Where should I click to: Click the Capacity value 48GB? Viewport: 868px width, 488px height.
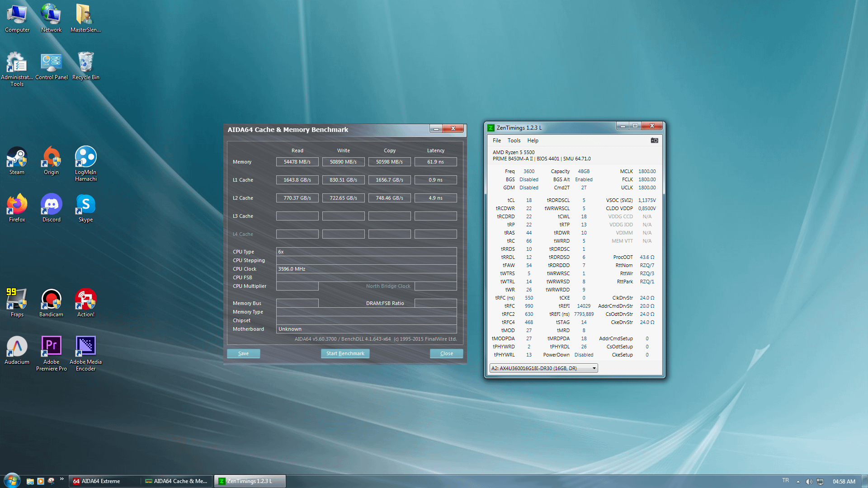(584, 171)
